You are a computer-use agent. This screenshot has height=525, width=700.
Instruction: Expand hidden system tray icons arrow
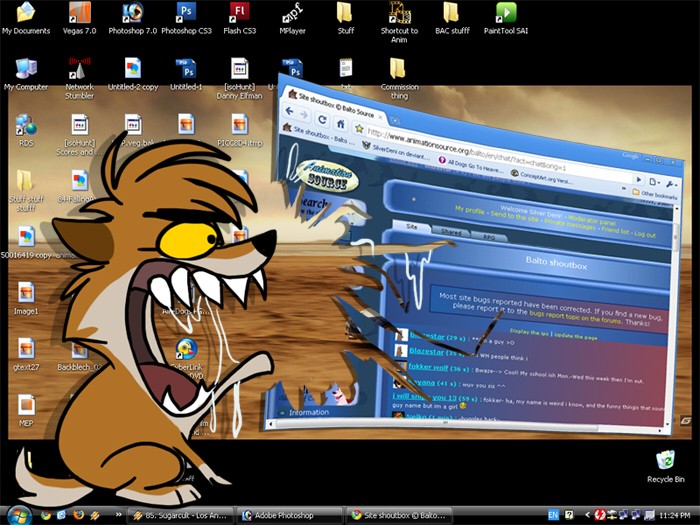[x=588, y=515]
